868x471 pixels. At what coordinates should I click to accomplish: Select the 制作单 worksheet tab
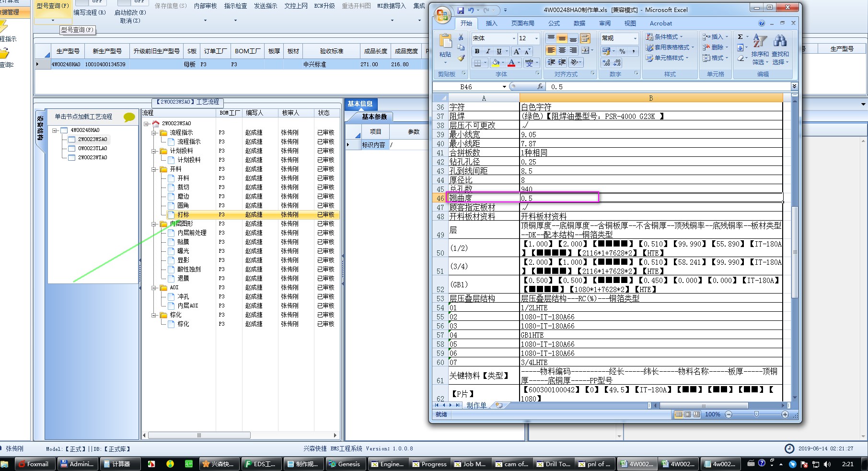click(476, 405)
